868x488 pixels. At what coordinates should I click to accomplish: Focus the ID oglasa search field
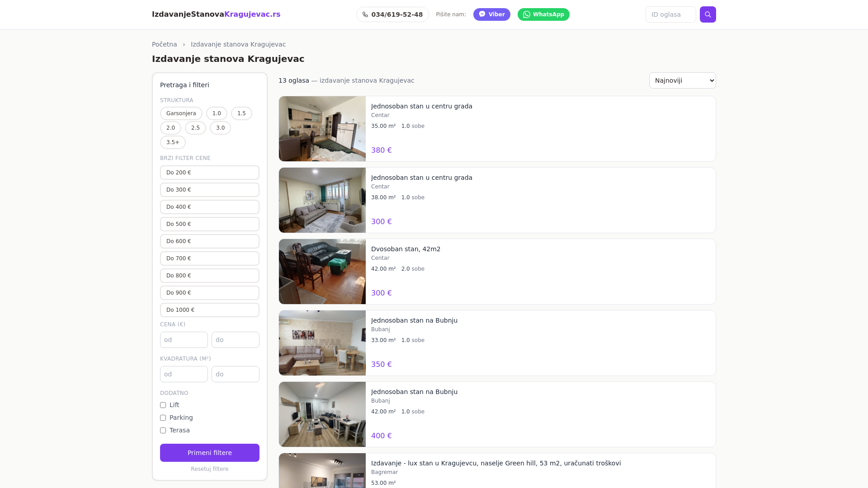coord(670,14)
